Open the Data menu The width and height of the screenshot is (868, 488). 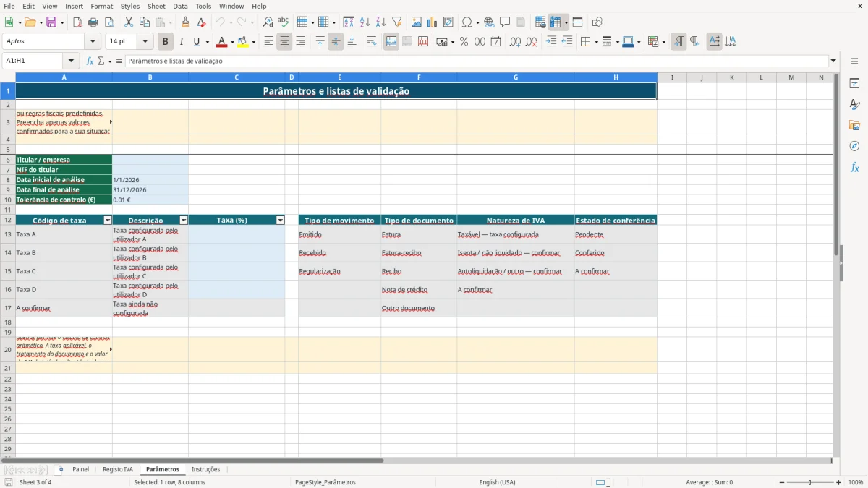pyautogui.click(x=180, y=6)
